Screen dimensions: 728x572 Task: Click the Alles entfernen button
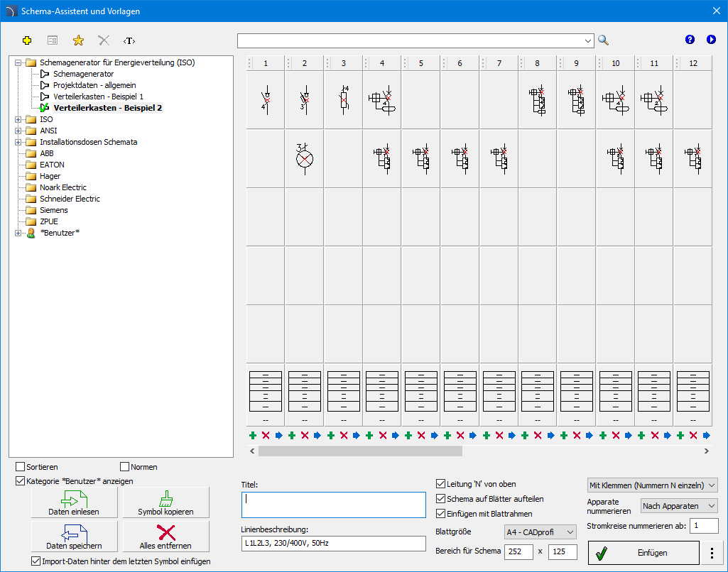click(x=165, y=537)
